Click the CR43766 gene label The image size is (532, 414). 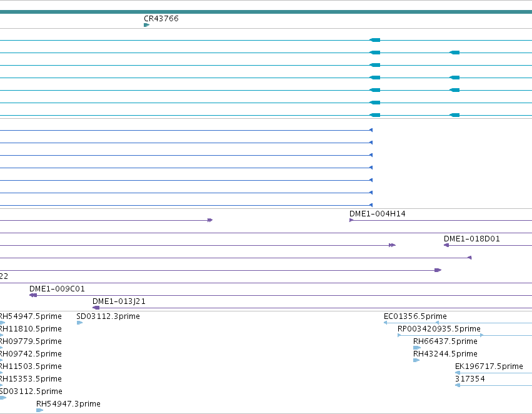pos(161,18)
